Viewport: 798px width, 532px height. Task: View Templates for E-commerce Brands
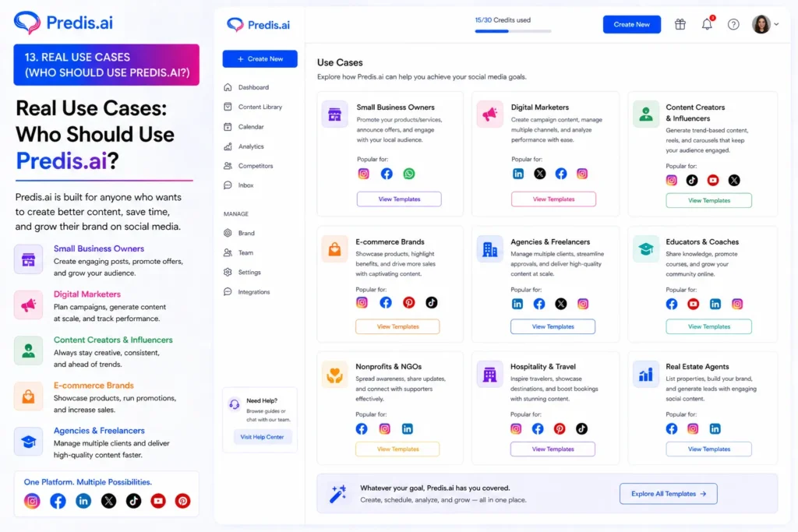(397, 326)
